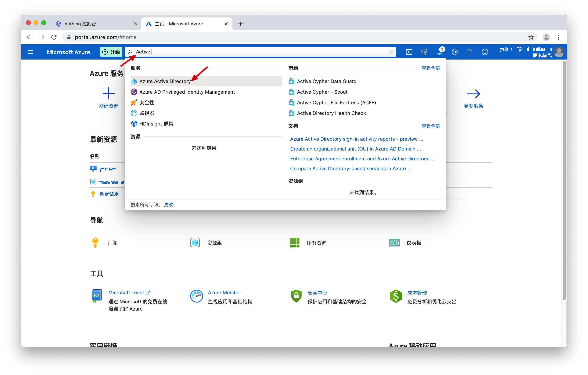The width and height of the screenshot is (588, 375).
Task: Expand the portal hamburger menu
Action: (30, 52)
